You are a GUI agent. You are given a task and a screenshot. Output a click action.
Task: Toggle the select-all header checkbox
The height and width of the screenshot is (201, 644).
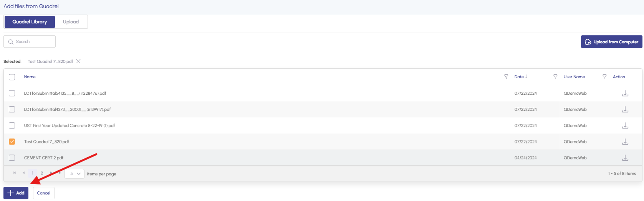click(x=12, y=77)
